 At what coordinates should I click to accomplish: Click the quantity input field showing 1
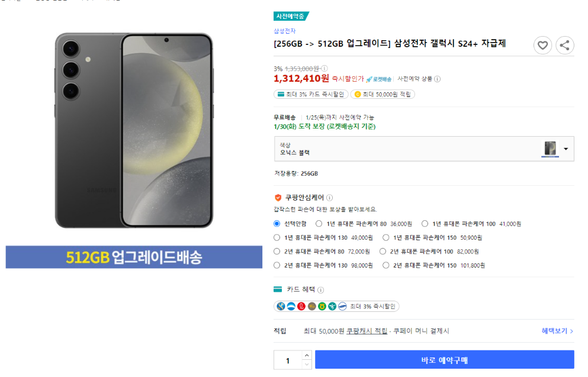click(289, 359)
